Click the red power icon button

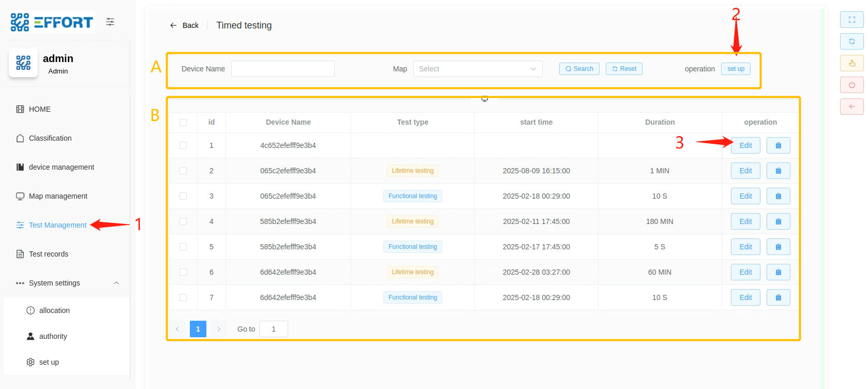point(851,85)
